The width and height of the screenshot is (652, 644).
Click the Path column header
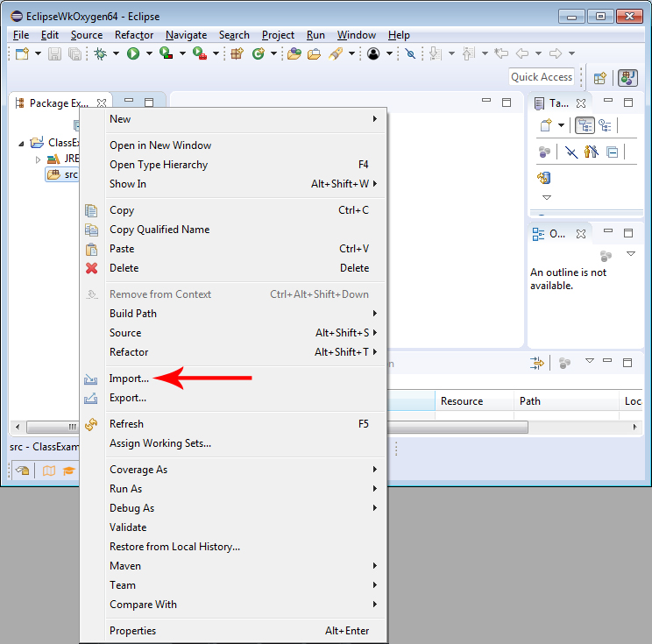pyautogui.click(x=566, y=401)
